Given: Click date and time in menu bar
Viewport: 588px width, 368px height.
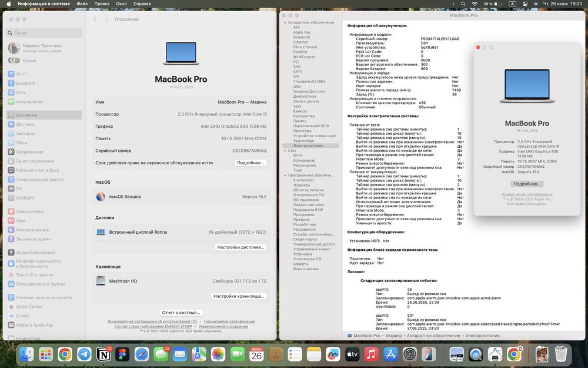Looking at the screenshot, I should [x=563, y=4].
